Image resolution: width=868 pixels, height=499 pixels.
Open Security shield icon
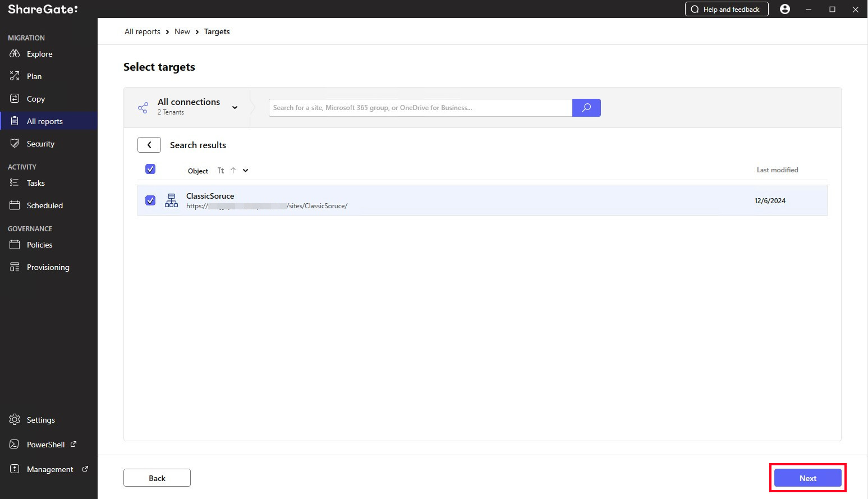click(15, 144)
